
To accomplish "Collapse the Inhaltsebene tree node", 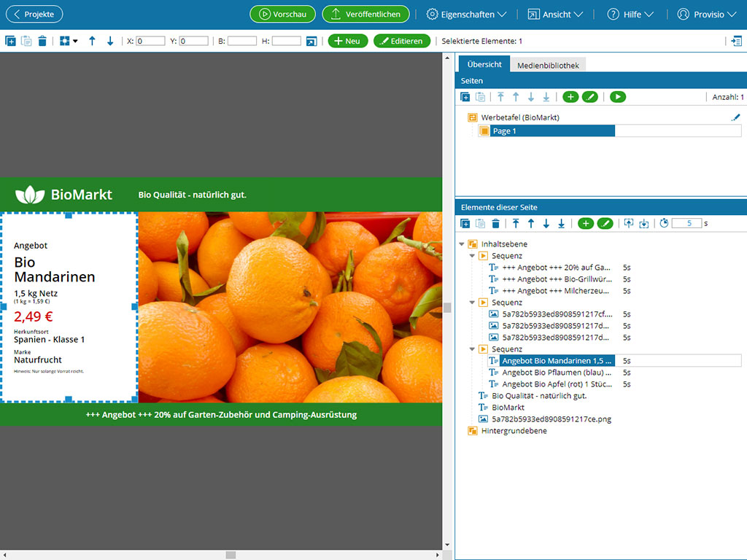I will pyautogui.click(x=462, y=244).
